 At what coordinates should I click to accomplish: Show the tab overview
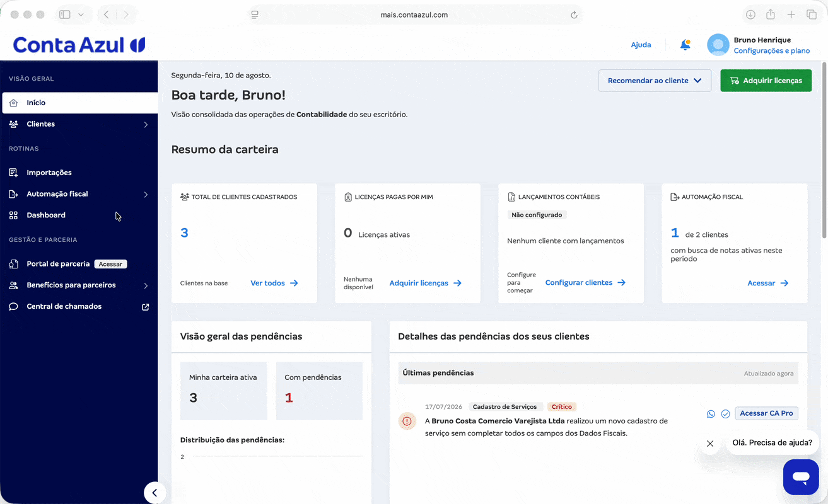(x=812, y=14)
